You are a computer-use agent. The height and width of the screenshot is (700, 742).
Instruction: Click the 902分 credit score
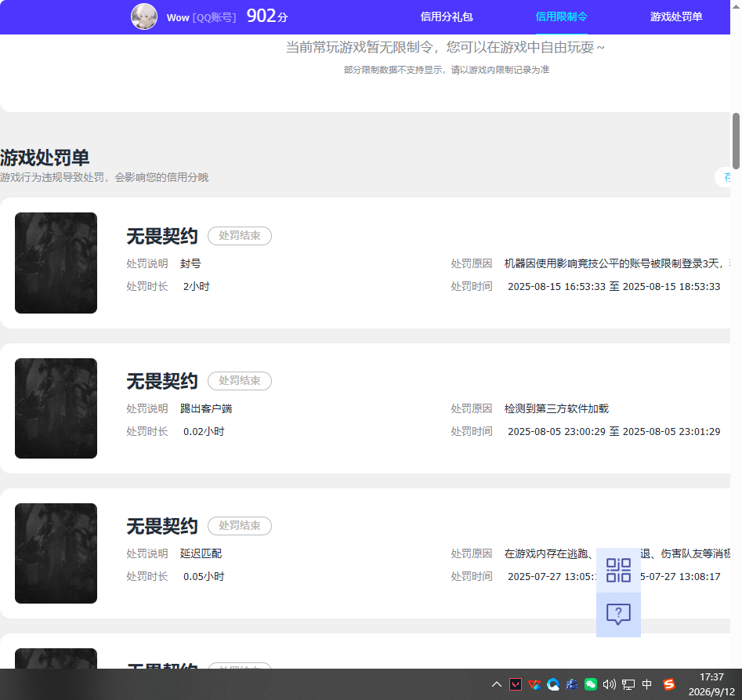[267, 16]
